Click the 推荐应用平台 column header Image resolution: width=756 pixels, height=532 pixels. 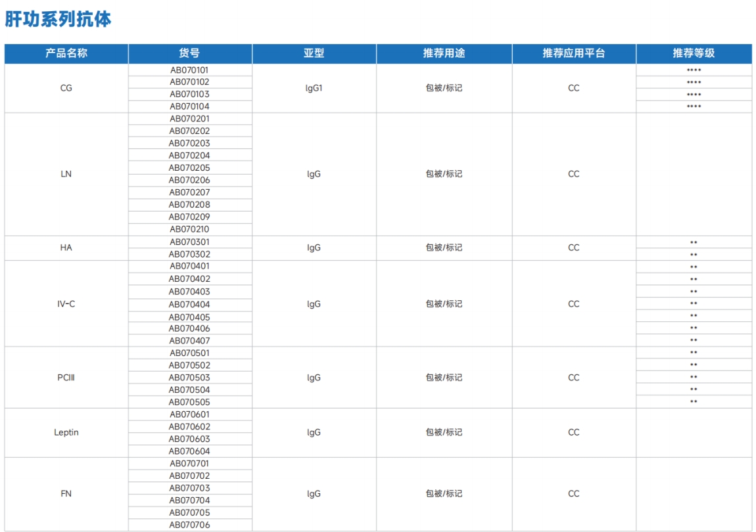(573, 53)
